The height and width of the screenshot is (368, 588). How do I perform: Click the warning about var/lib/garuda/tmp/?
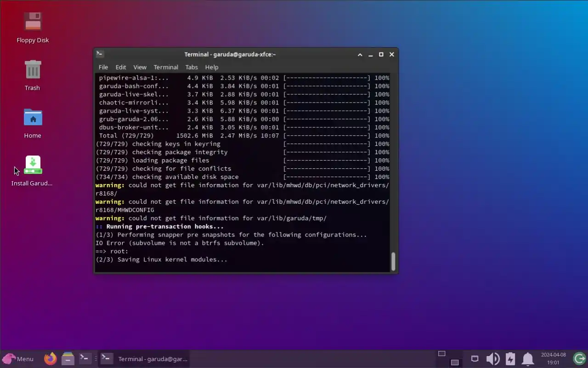click(211, 218)
